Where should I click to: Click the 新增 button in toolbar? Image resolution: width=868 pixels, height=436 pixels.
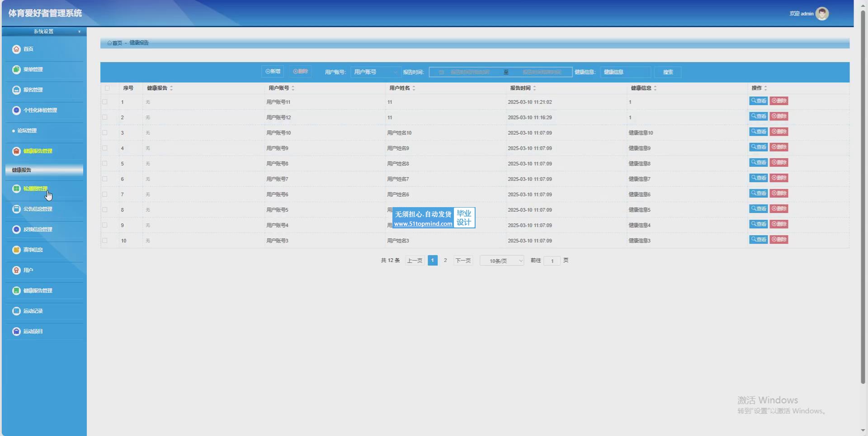click(273, 71)
